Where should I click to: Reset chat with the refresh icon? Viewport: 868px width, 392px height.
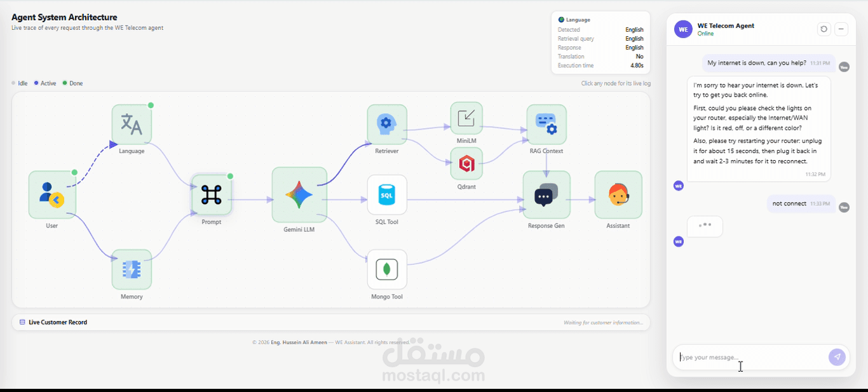click(x=824, y=29)
